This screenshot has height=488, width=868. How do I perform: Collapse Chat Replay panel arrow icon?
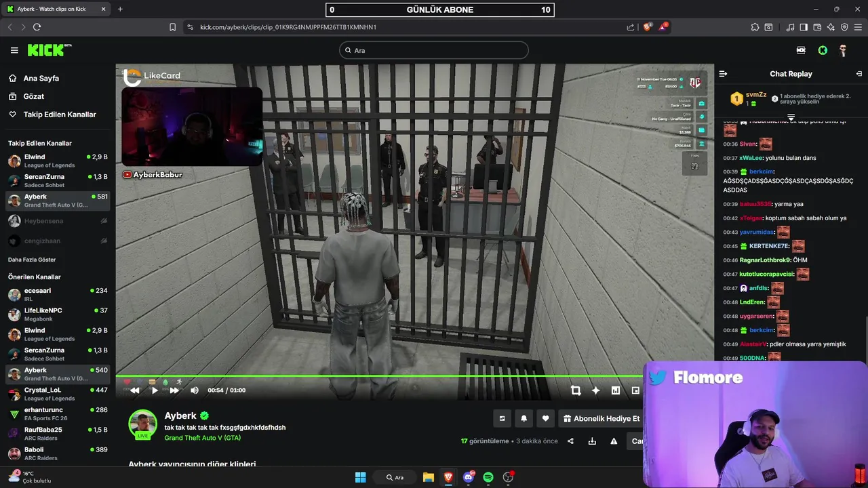(x=723, y=74)
